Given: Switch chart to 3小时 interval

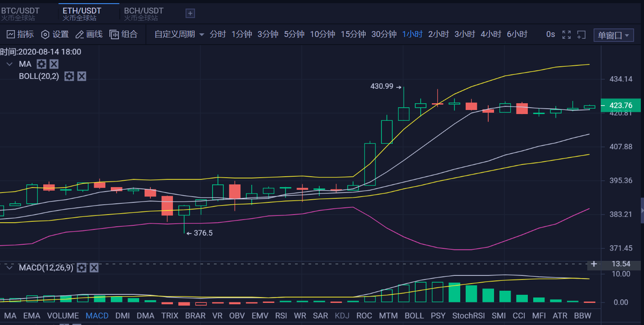Looking at the screenshot, I should tap(465, 34).
